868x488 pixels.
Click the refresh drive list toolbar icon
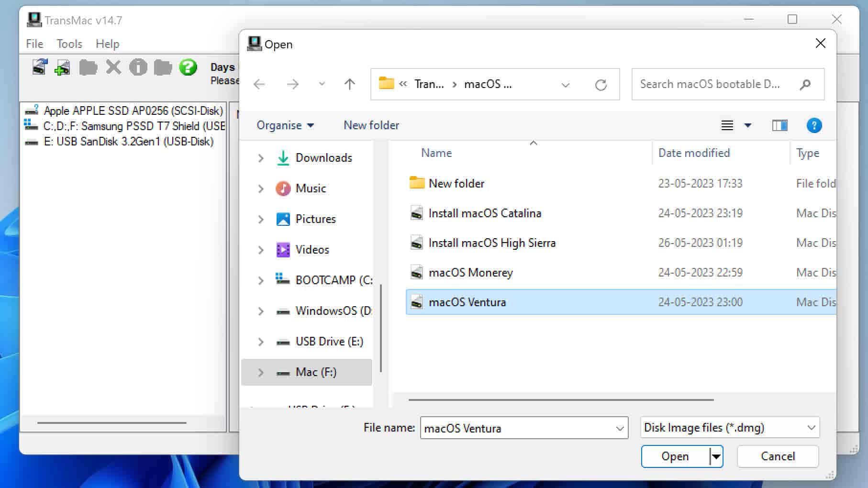coord(40,67)
